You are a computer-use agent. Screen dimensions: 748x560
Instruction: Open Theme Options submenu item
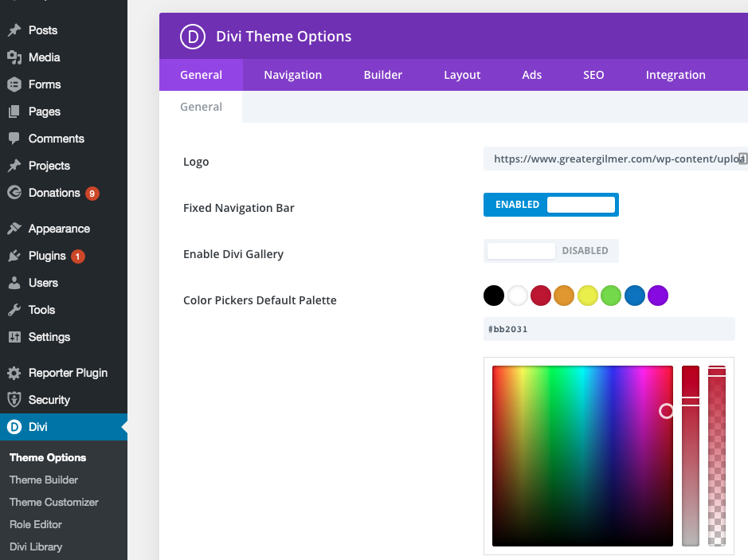pos(48,457)
